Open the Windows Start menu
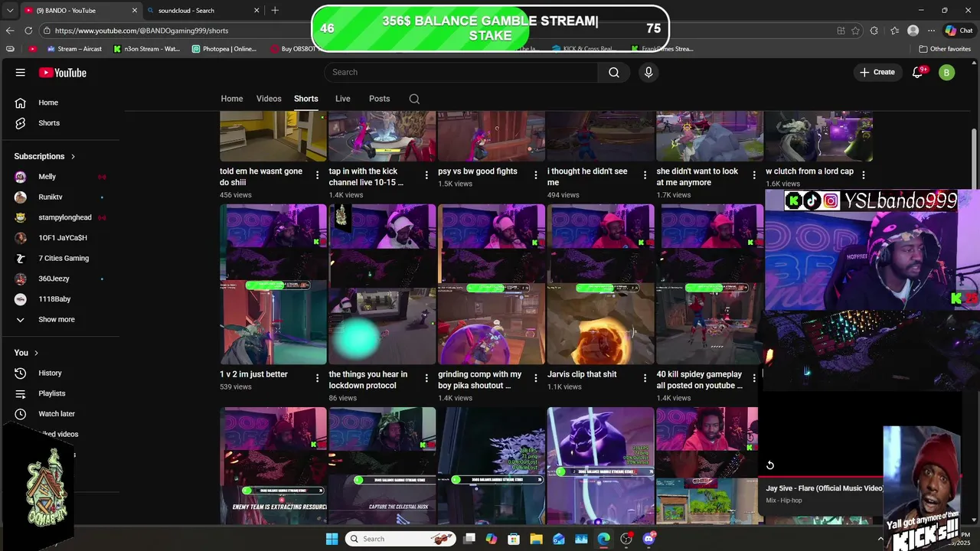Image resolution: width=980 pixels, height=551 pixels. point(332,539)
